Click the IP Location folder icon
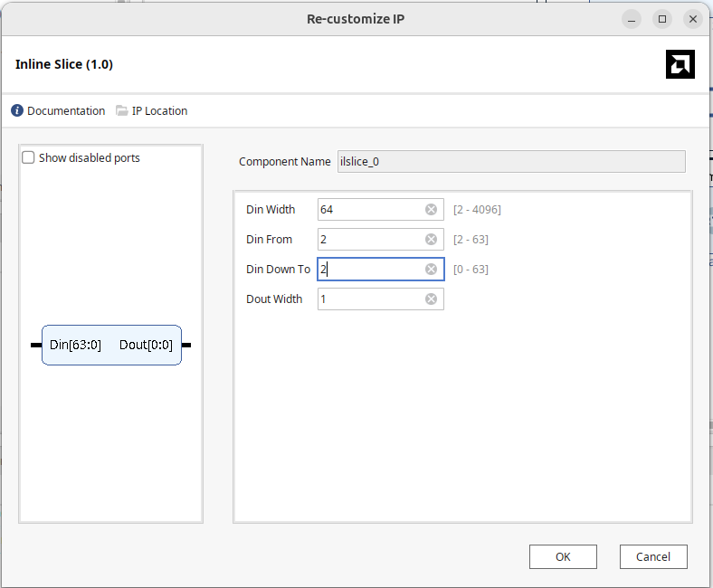The image size is (713, 588). [x=122, y=111]
